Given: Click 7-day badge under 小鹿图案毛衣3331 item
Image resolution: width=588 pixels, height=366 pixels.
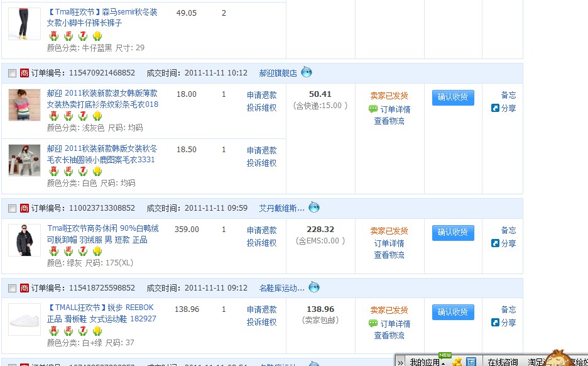Looking at the screenshot, I should (x=83, y=171).
